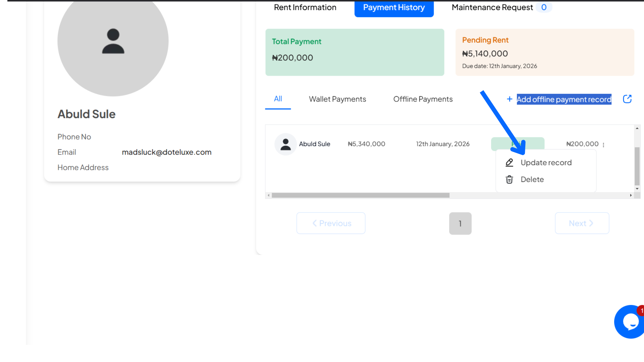Select page 1 in pagination
Screen dimensions: 644x362
pyautogui.click(x=460, y=223)
